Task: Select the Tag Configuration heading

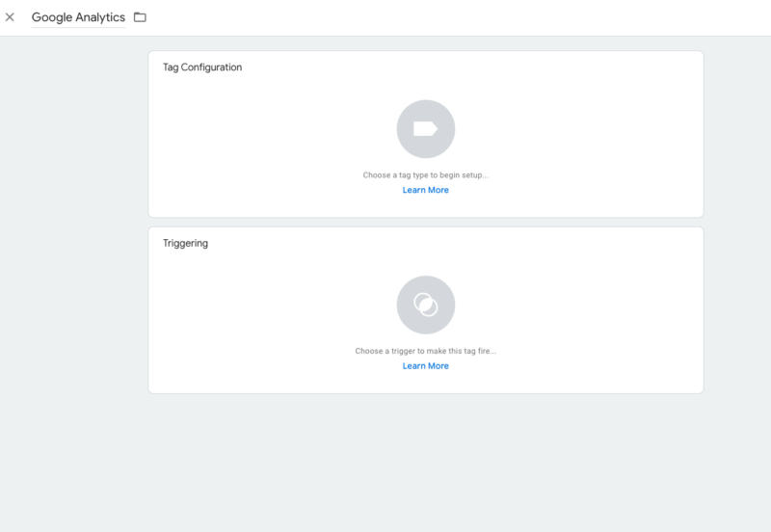Action: pos(202,67)
